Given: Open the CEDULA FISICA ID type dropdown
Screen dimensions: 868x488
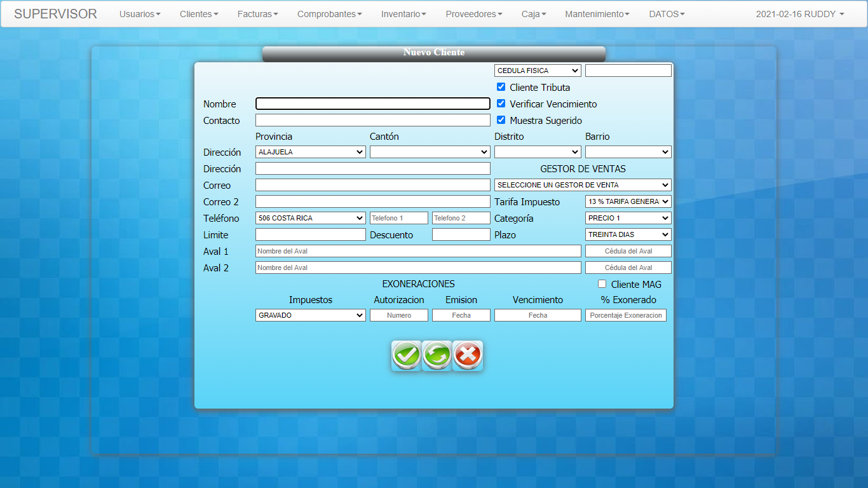Looking at the screenshot, I should click(538, 71).
